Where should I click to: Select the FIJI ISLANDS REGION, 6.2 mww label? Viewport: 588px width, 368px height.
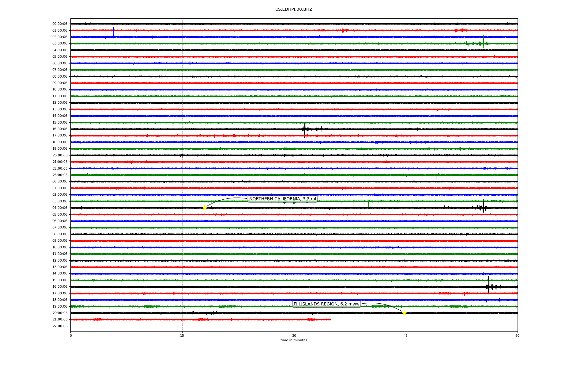click(x=326, y=304)
